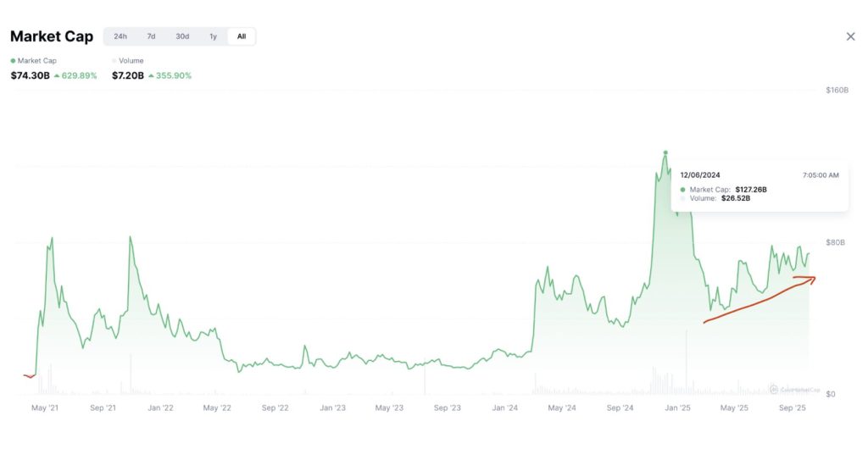868x449 pixels.
Task: Click the $74.30B market cap value
Action: (x=30, y=76)
